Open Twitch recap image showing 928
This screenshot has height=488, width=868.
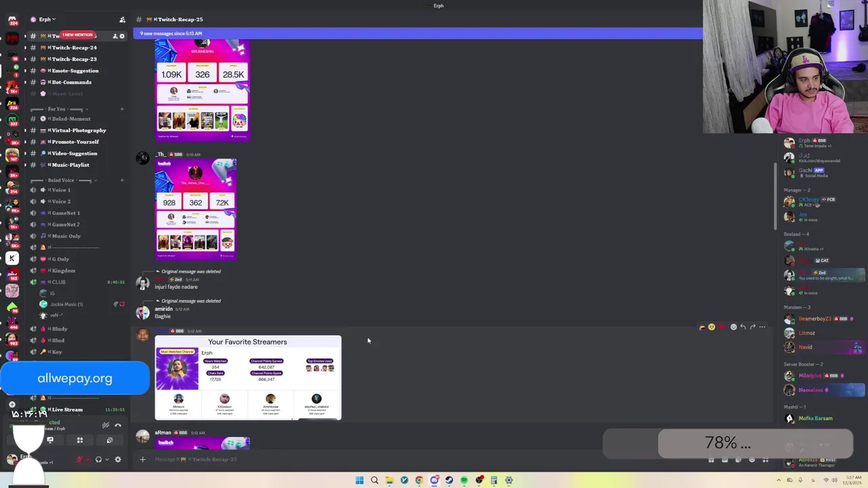pyautogui.click(x=196, y=209)
